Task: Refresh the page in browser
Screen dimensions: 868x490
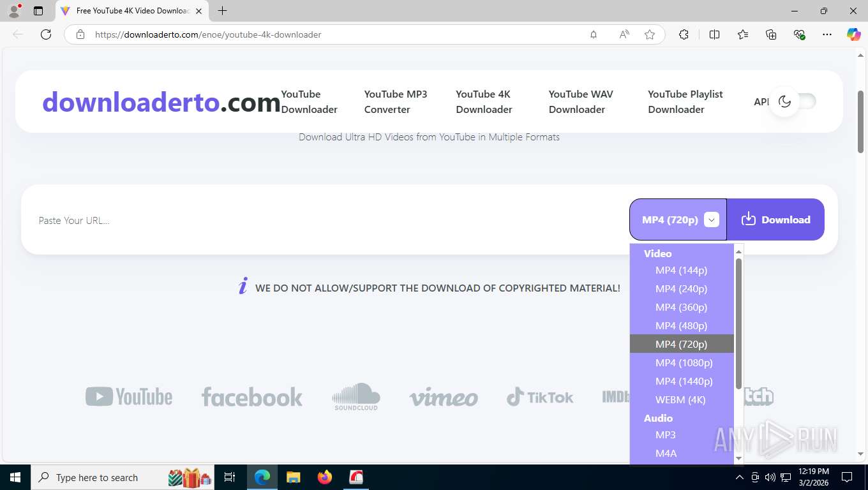Action: [x=46, y=34]
